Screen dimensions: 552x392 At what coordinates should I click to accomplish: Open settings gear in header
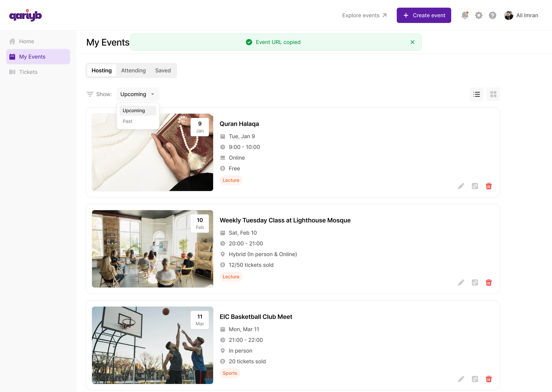479,15
